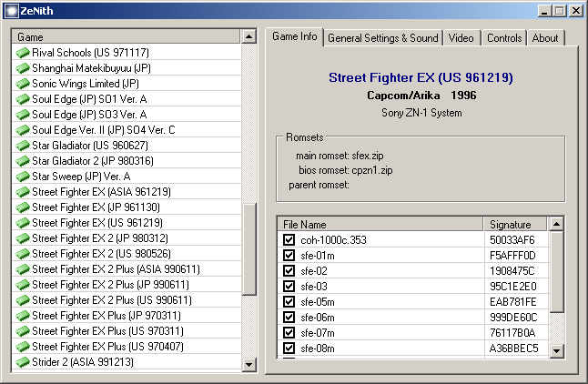
Task: Click the chip icon beside Sonic Wings Limited (JP)
Action: click(x=23, y=84)
